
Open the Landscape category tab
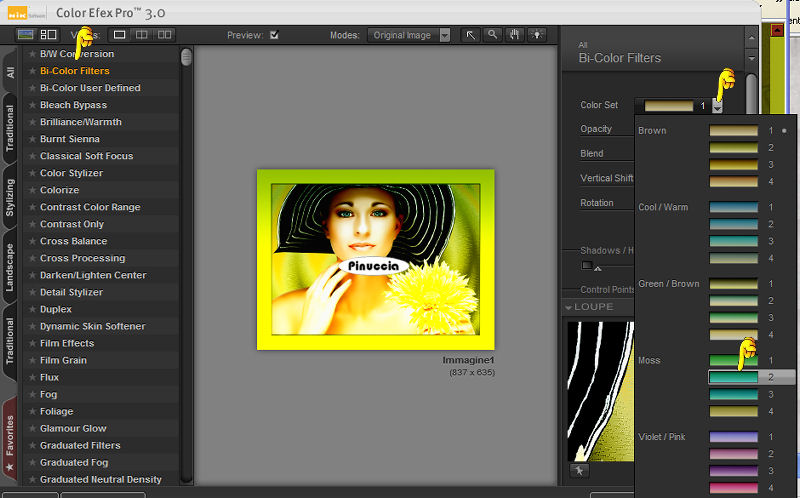(x=10, y=267)
